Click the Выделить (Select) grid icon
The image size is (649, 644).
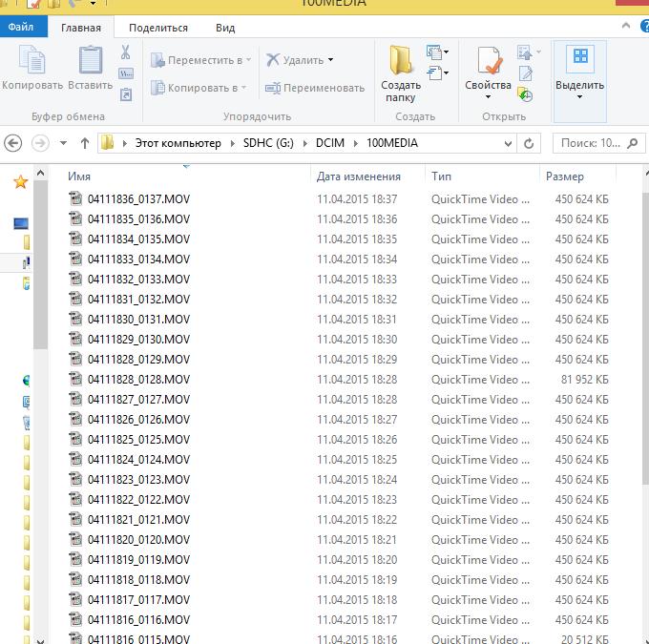(x=579, y=59)
